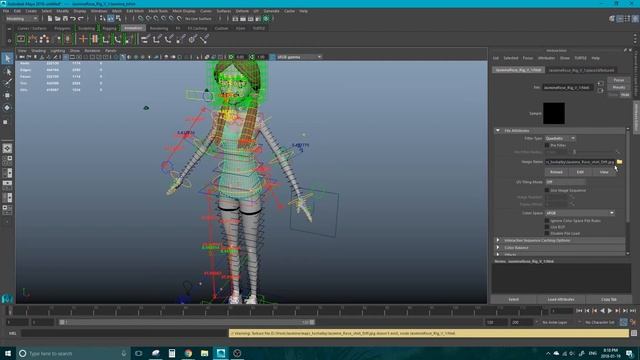
Task: Click the Undo arrow icon
Action: (73, 18)
